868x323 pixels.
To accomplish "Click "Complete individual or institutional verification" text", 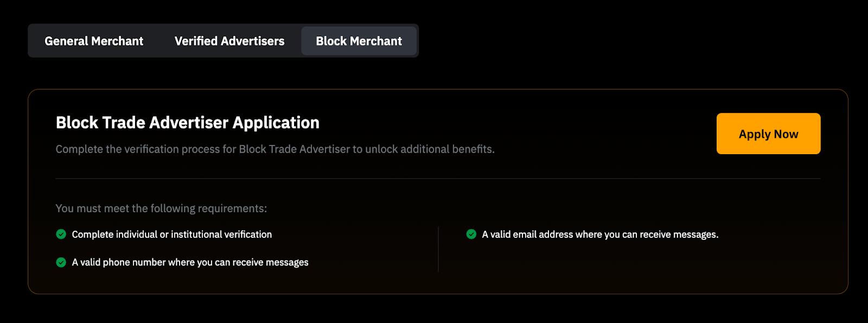I will [x=172, y=235].
